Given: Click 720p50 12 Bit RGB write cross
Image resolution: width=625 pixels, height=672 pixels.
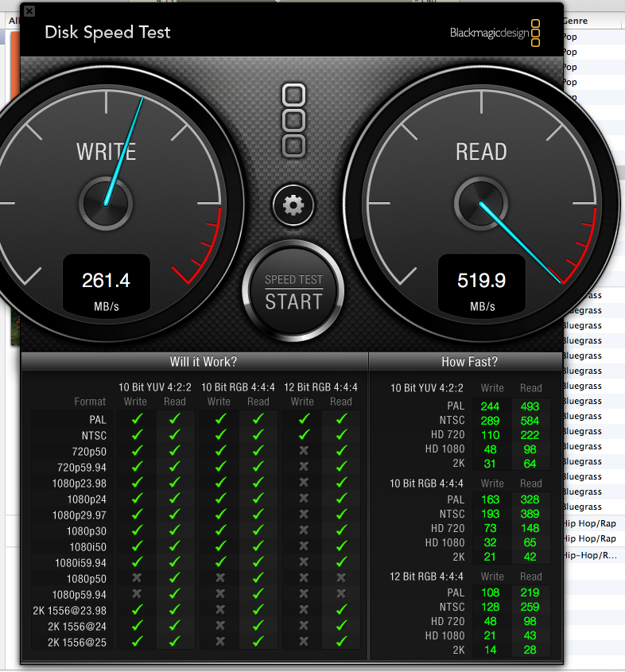Looking at the screenshot, I should coord(304,450).
